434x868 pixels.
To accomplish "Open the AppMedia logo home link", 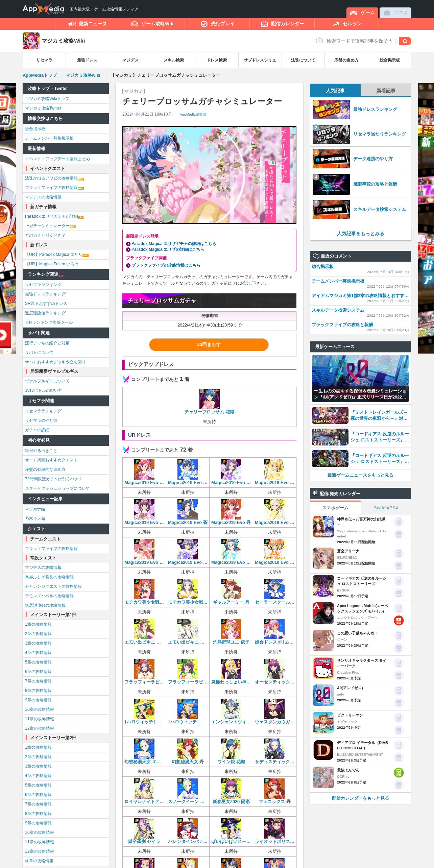I will [43, 9].
